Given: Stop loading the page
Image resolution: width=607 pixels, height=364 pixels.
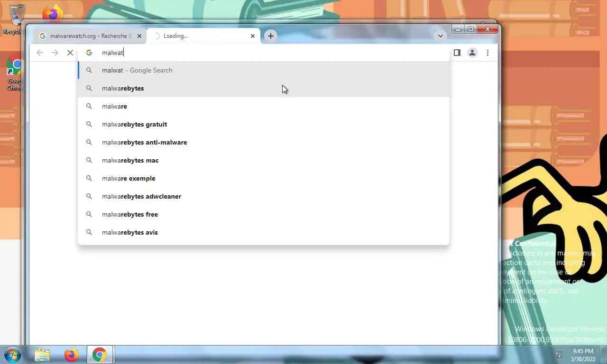Looking at the screenshot, I should pos(70,53).
